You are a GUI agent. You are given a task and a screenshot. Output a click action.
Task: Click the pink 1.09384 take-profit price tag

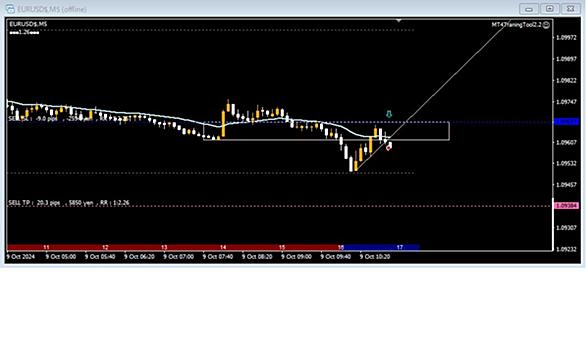pos(567,206)
